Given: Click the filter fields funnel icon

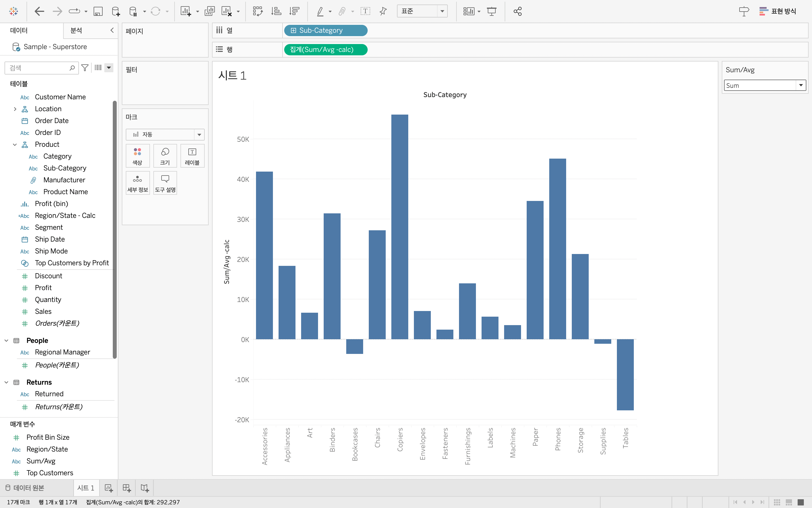Looking at the screenshot, I should (85, 68).
